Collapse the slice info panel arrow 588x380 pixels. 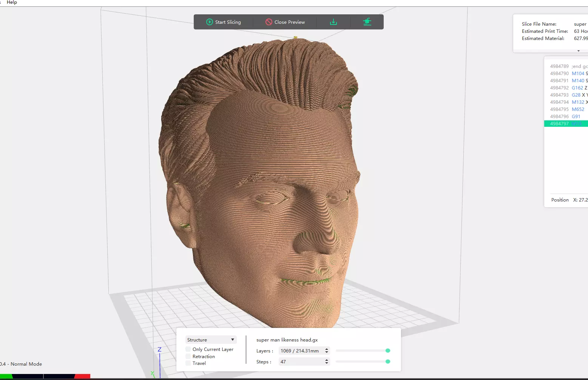pyautogui.click(x=578, y=51)
